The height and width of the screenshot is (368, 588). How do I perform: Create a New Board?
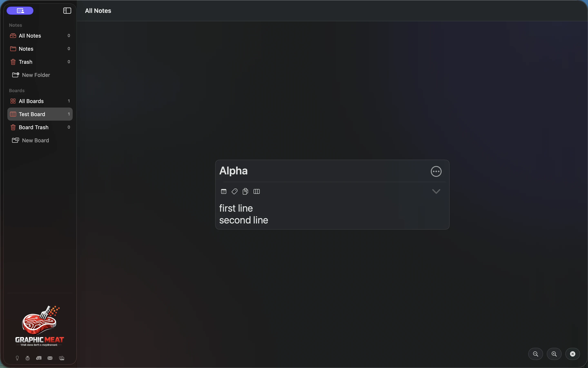coord(31,140)
